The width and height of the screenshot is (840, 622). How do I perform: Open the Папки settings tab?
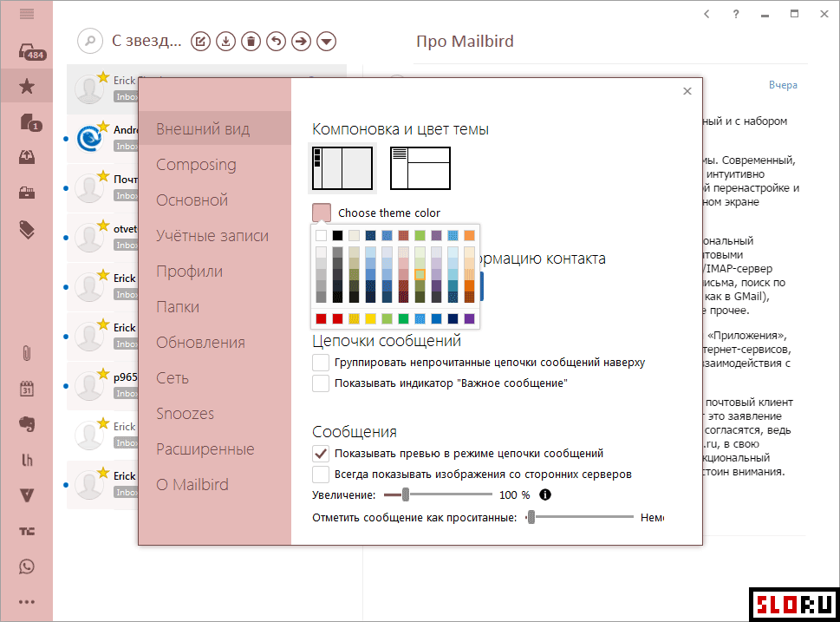click(x=215, y=307)
